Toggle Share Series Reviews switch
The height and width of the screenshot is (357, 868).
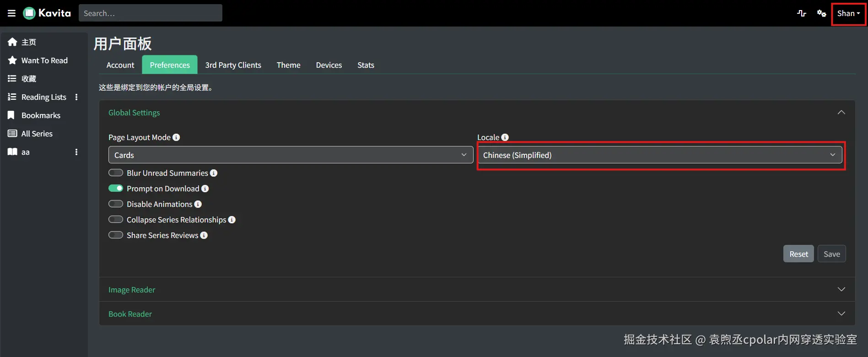pos(116,235)
